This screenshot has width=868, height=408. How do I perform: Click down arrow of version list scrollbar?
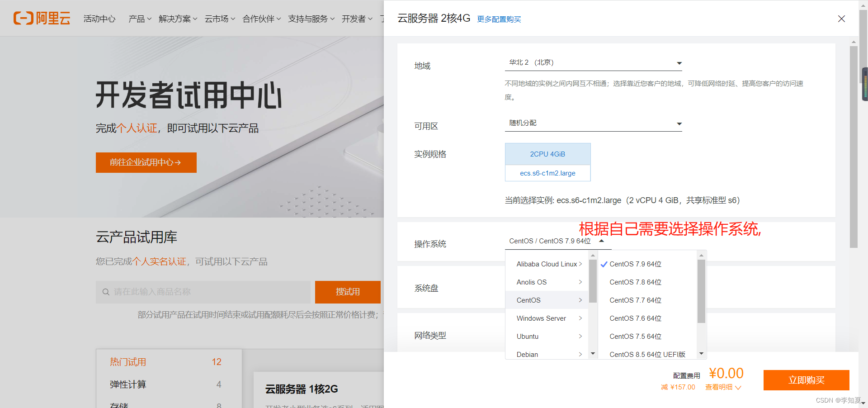pyautogui.click(x=701, y=354)
